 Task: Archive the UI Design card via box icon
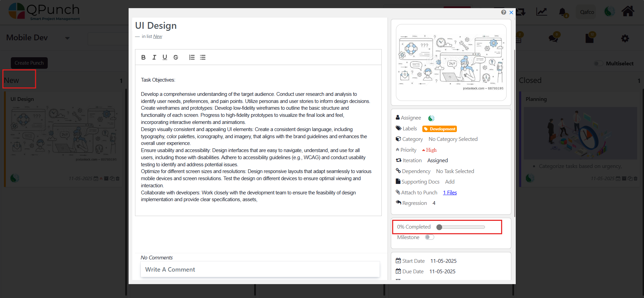click(106, 178)
